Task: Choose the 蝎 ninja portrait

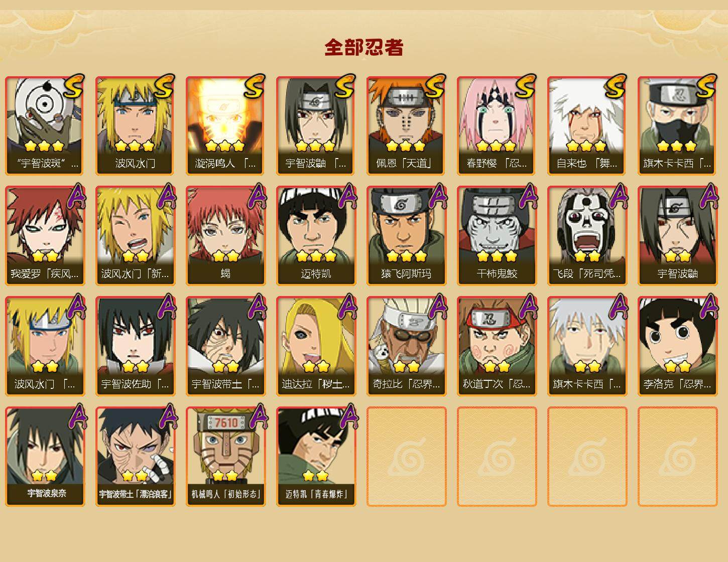Action: coord(225,236)
